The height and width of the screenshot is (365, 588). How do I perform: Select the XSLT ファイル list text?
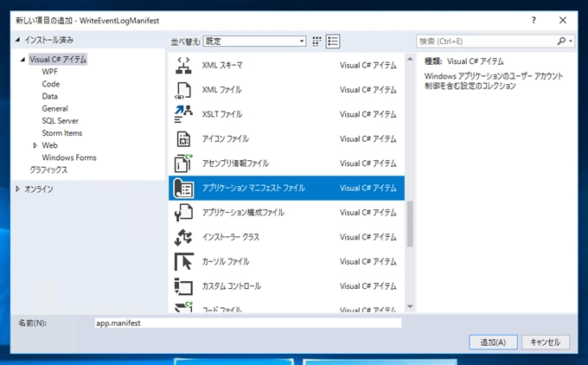point(222,114)
